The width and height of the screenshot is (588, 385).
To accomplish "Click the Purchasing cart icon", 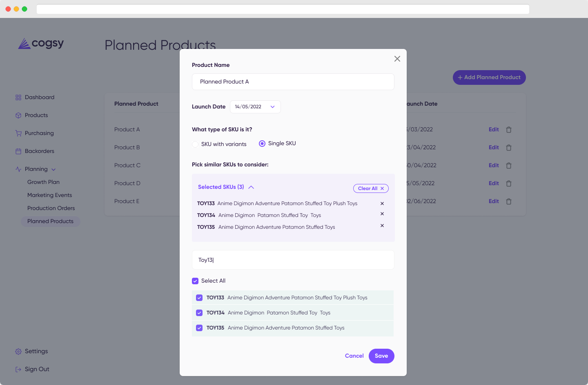I will coord(18,133).
